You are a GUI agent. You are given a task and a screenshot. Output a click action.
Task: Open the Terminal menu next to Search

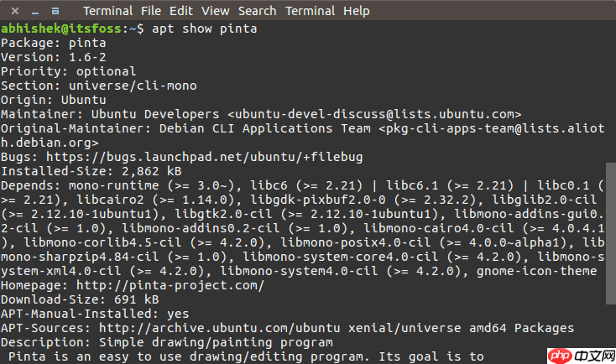[x=310, y=11]
